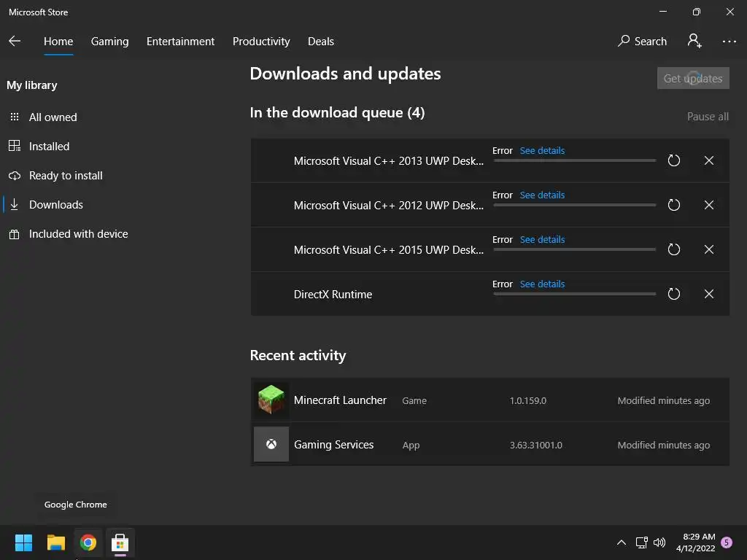Viewport: 747px width, 560px height.
Task: Select Microsoft Visual C++ 2012 UWP Desk... title
Action: tap(388, 205)
